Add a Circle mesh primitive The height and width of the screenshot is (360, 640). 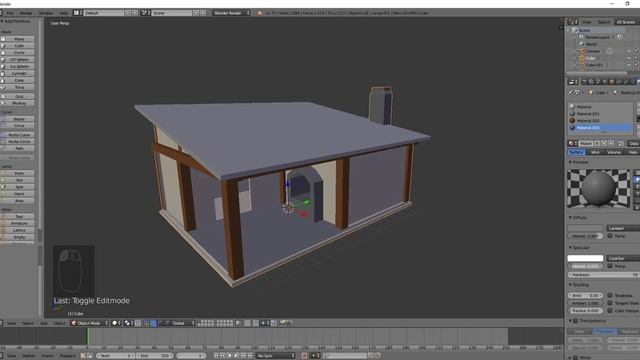point(18,53)
